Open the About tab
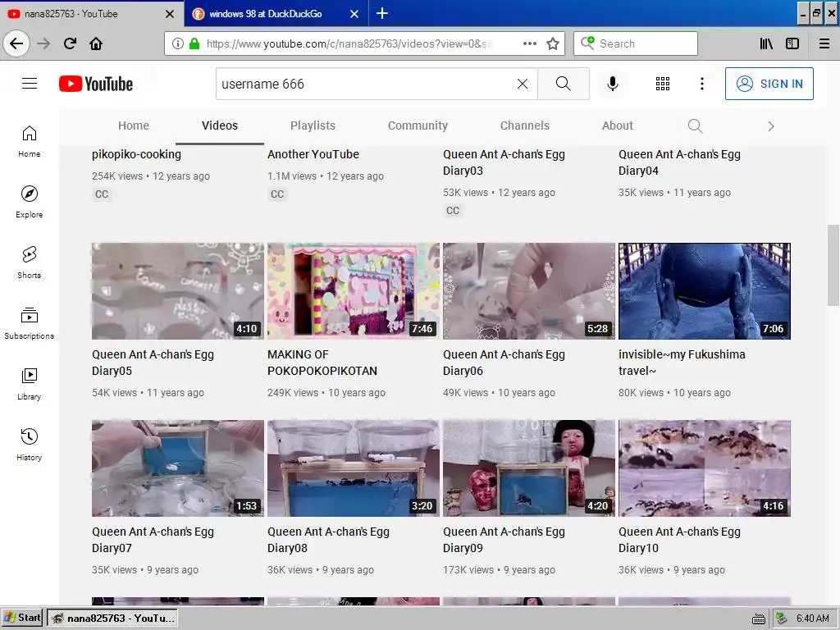 617,126
